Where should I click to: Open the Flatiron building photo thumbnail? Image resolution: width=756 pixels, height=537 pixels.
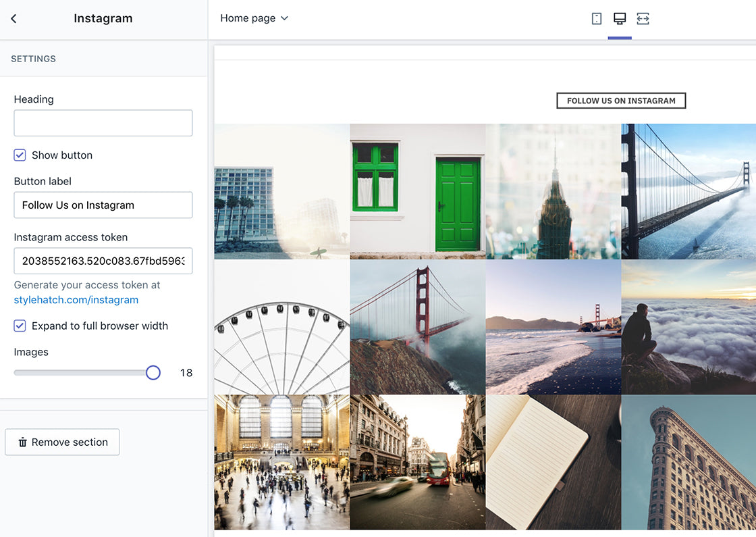[x=689, y=462]
